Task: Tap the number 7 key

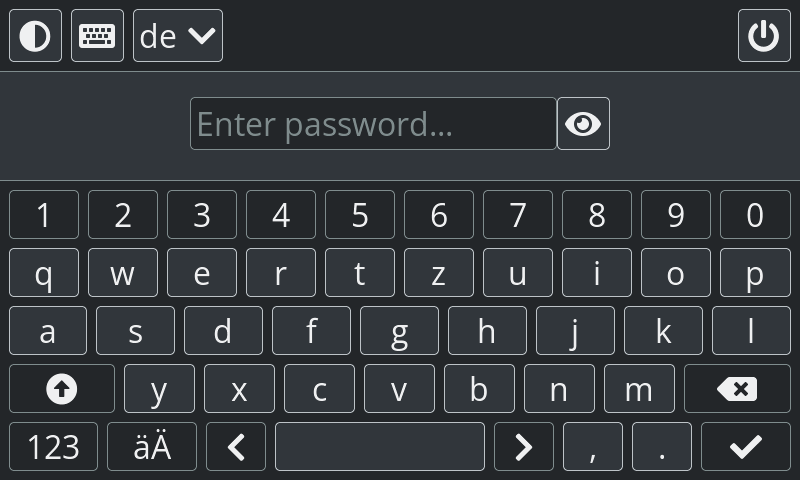Action: (x=518, y=214)
